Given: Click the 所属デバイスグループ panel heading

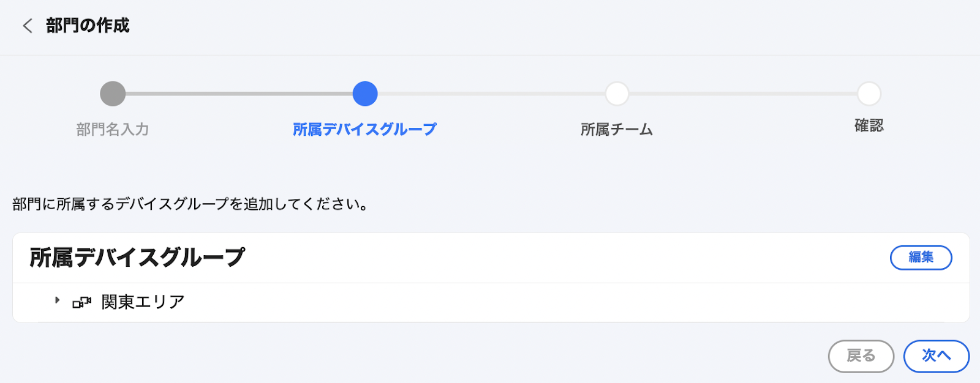Looking at the screenshot, I should pyautogui.click(x=137, y=258).
